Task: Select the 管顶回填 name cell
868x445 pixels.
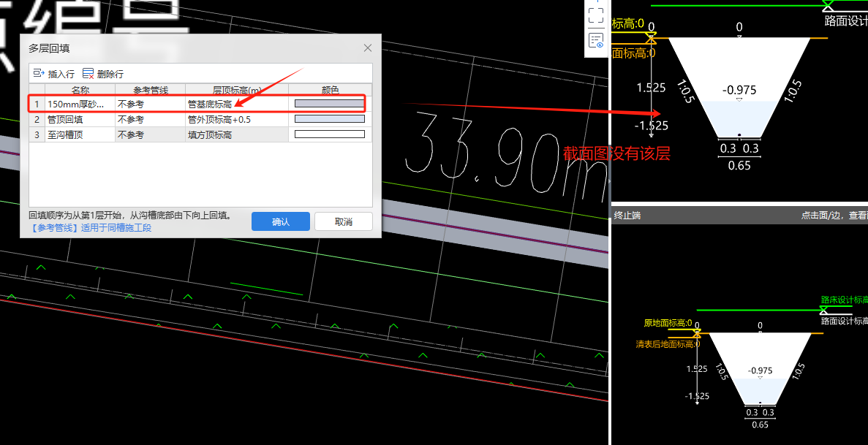Action: [x=80, y=119]
